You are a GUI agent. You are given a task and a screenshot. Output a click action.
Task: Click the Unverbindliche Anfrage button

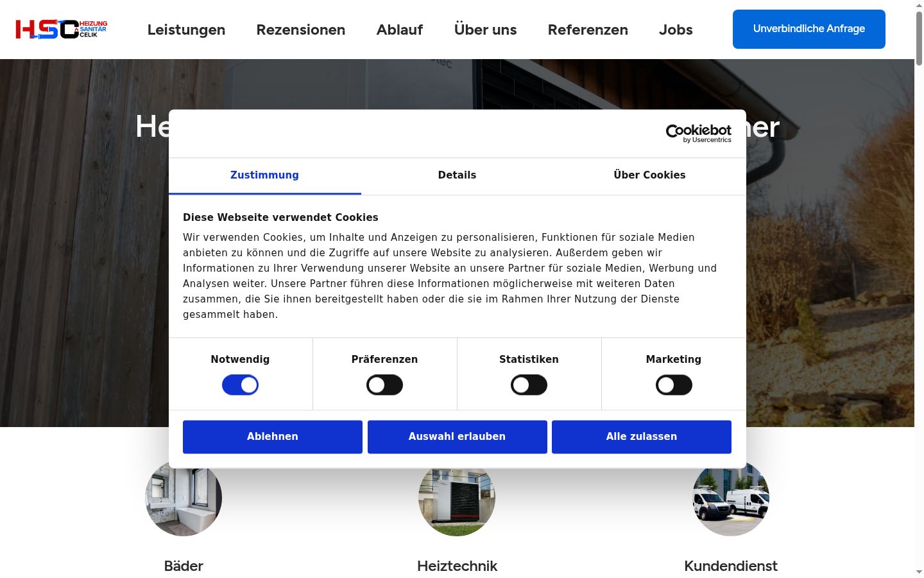(809, 29)
